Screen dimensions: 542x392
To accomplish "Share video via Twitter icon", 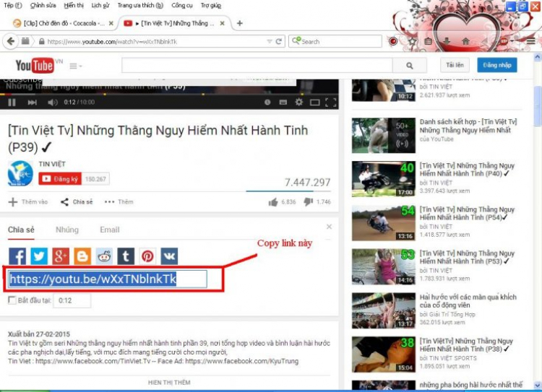I will (39, 256).
